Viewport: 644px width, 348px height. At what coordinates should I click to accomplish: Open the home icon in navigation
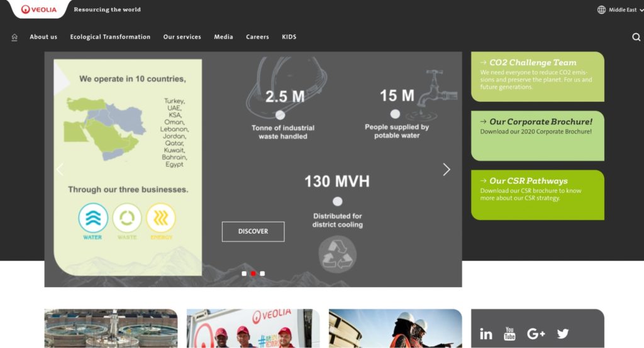[14, 37]
